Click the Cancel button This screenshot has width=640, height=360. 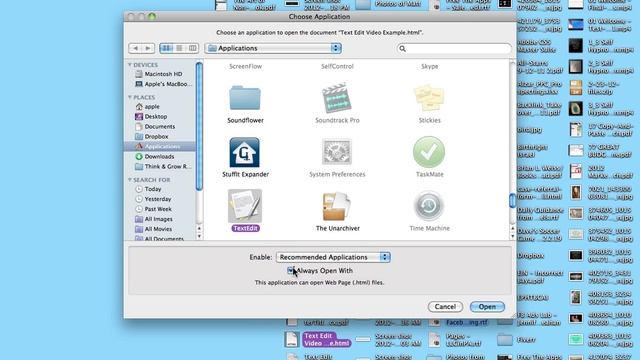[x=445, y=307]
